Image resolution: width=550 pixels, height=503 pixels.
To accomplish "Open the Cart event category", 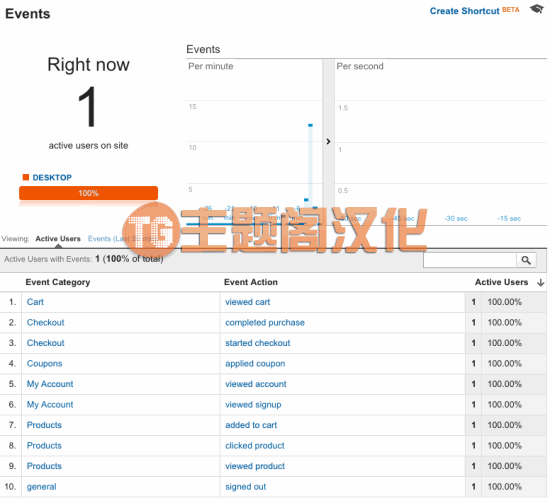I will (x=35, y=302).
